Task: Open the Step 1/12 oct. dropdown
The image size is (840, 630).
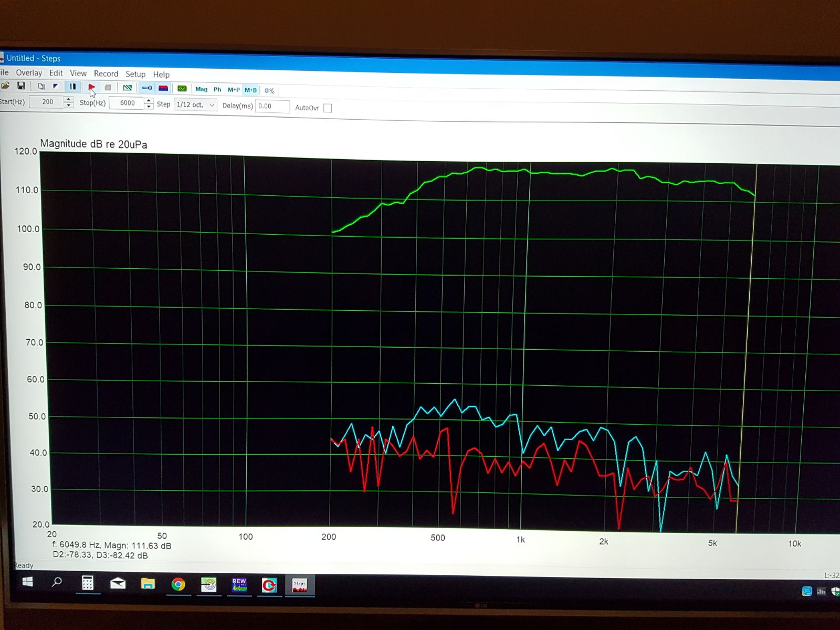Action: pos(196,104)
